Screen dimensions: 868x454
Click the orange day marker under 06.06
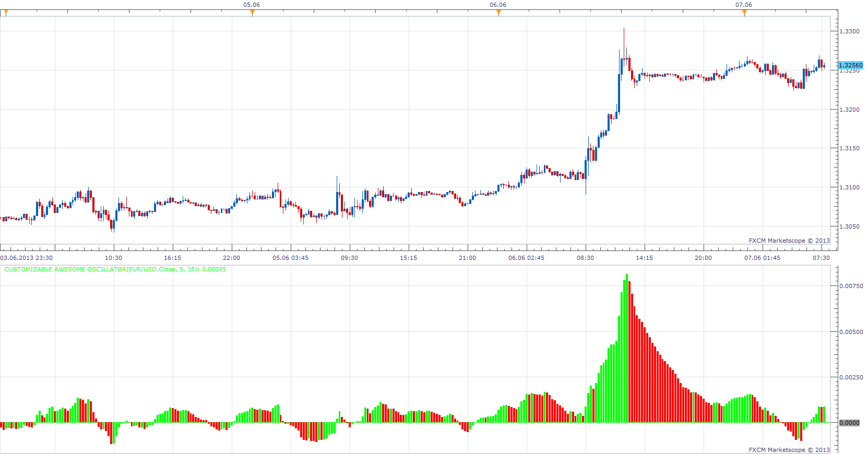pos(498,13)
